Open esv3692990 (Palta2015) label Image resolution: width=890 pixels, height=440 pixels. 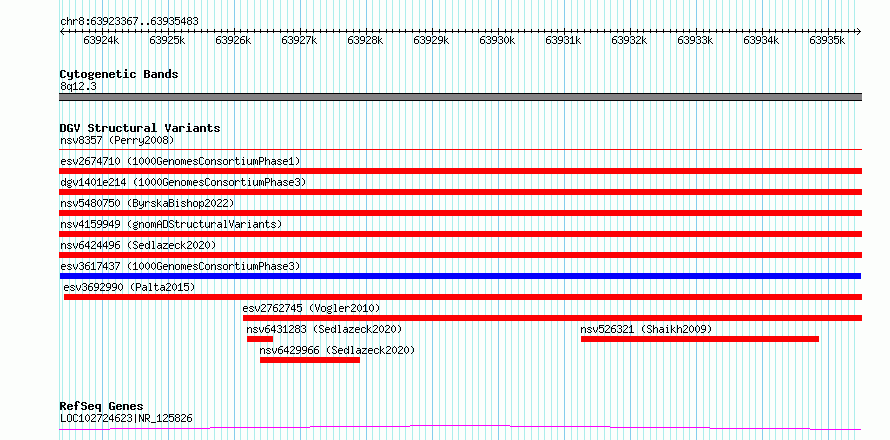pyautogui.click(x=129, y=287)
